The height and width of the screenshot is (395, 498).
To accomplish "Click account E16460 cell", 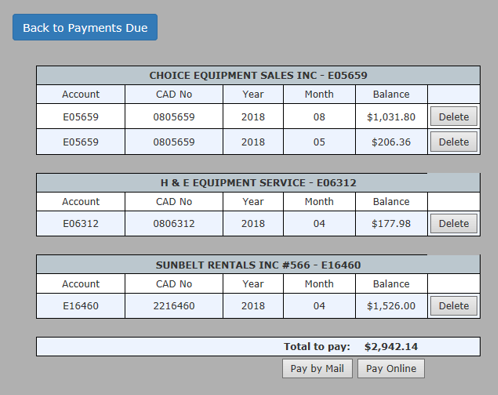I will 81,306.
